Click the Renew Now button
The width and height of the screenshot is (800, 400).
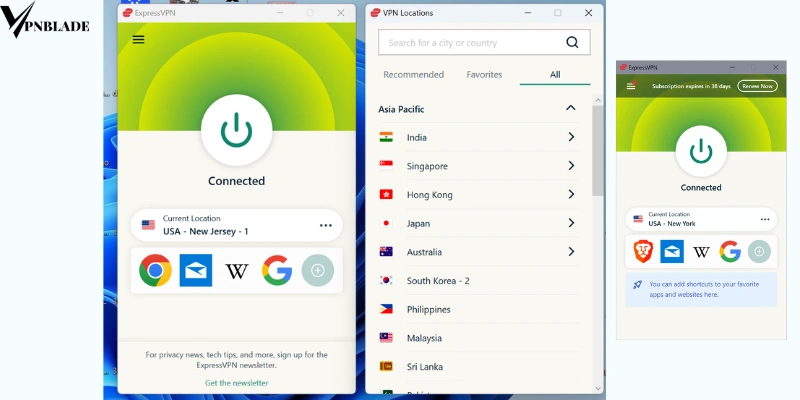(x=757, y=86)
